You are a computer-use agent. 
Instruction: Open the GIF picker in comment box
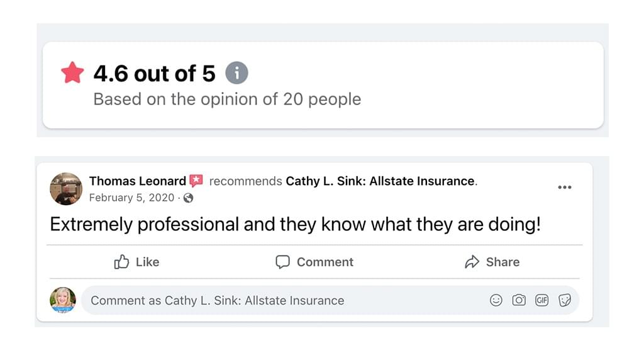(x=541, y=300)
